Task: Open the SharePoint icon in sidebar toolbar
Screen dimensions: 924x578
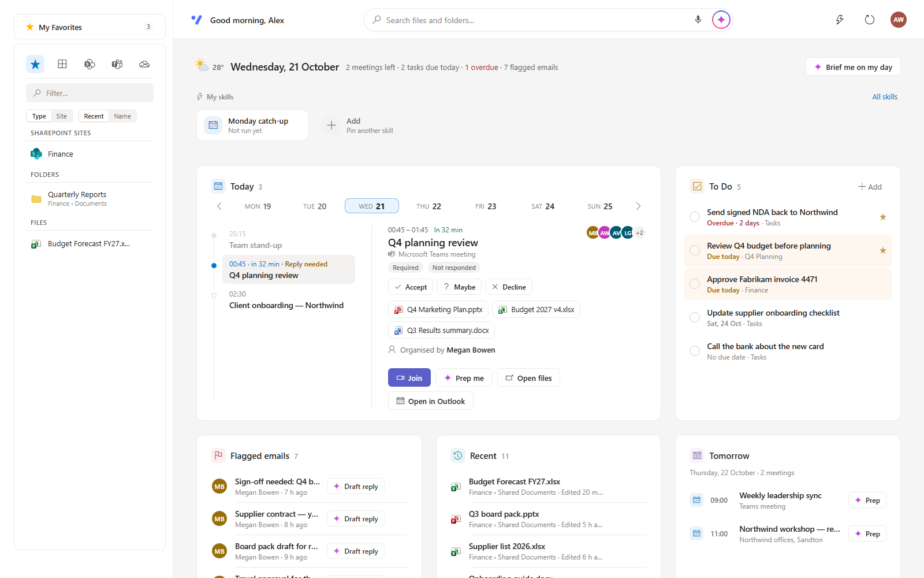Action: pos(90,64)
